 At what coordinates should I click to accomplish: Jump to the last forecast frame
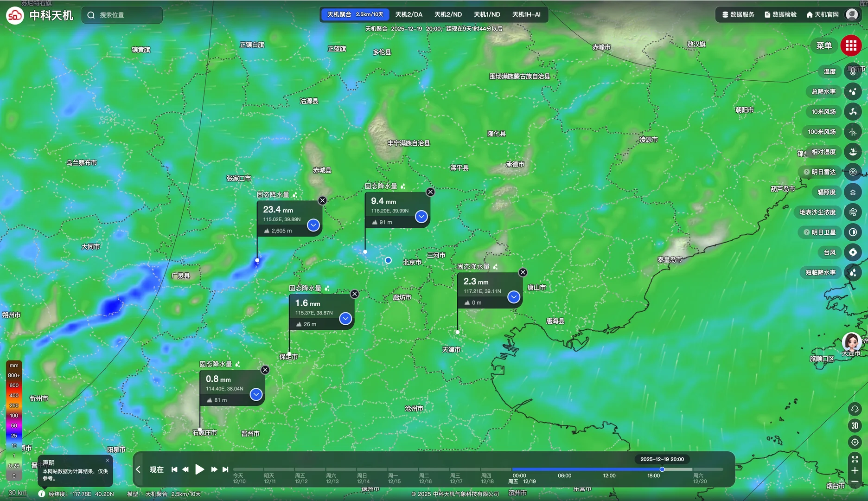point(225,469)
